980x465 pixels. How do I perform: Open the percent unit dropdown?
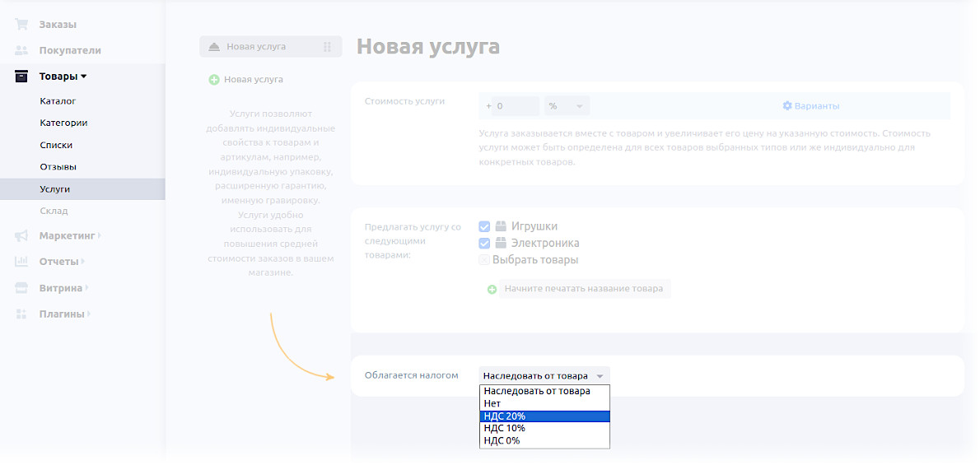pyautogui.click(x=567, y=106)
